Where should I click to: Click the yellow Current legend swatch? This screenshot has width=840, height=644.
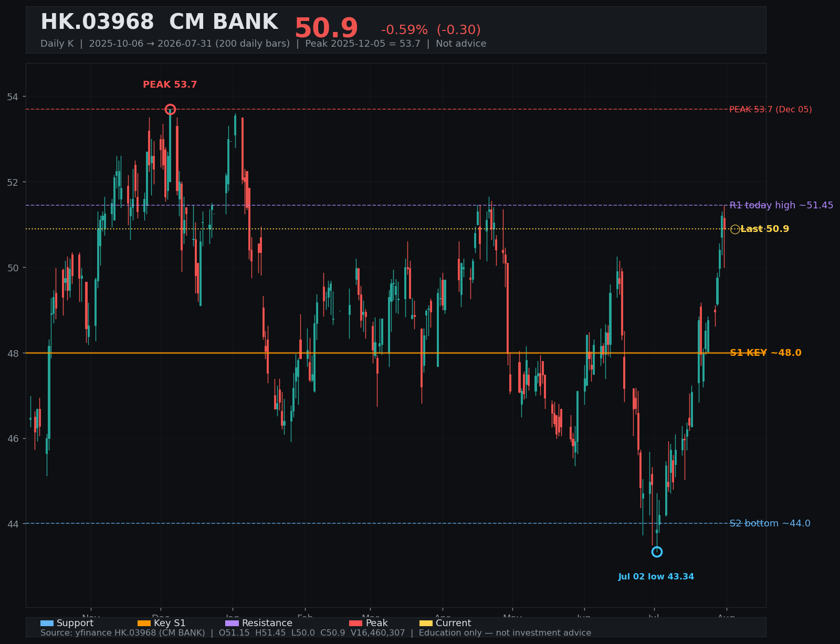pos(426,623)
